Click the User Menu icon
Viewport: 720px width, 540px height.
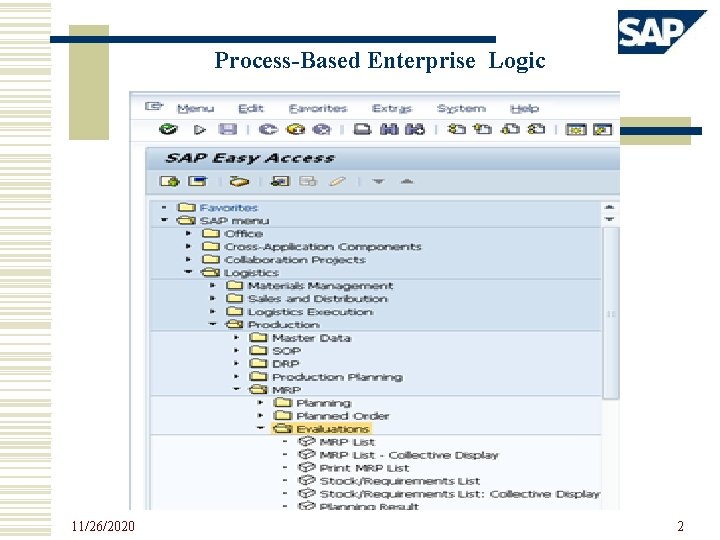[x=169, y=181]
